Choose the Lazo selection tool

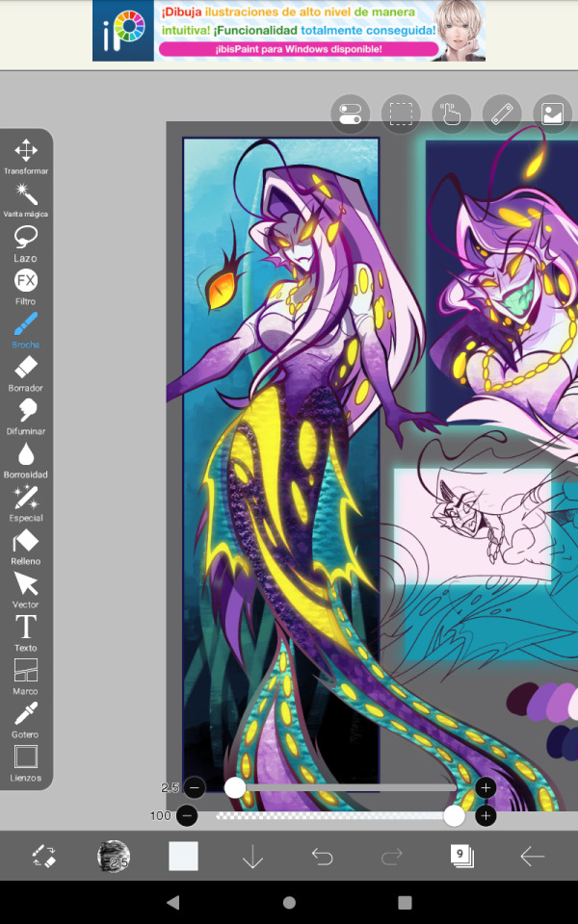click(x=26, y=244)
